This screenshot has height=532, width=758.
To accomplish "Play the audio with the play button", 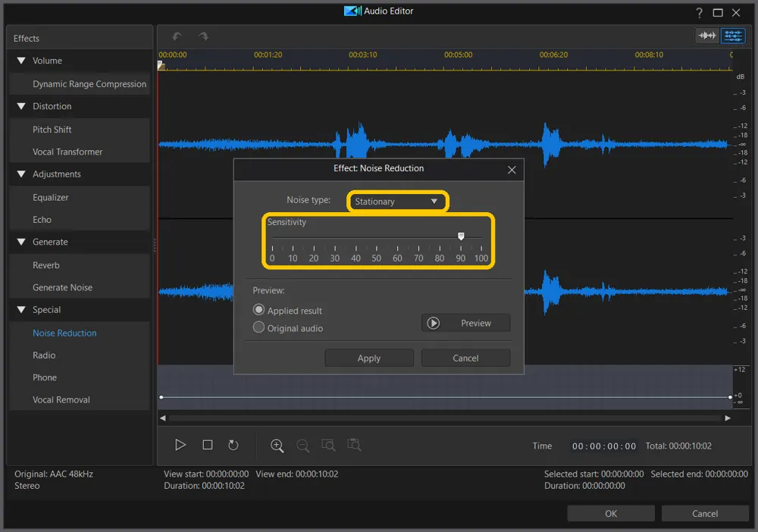I will point(180,445).
